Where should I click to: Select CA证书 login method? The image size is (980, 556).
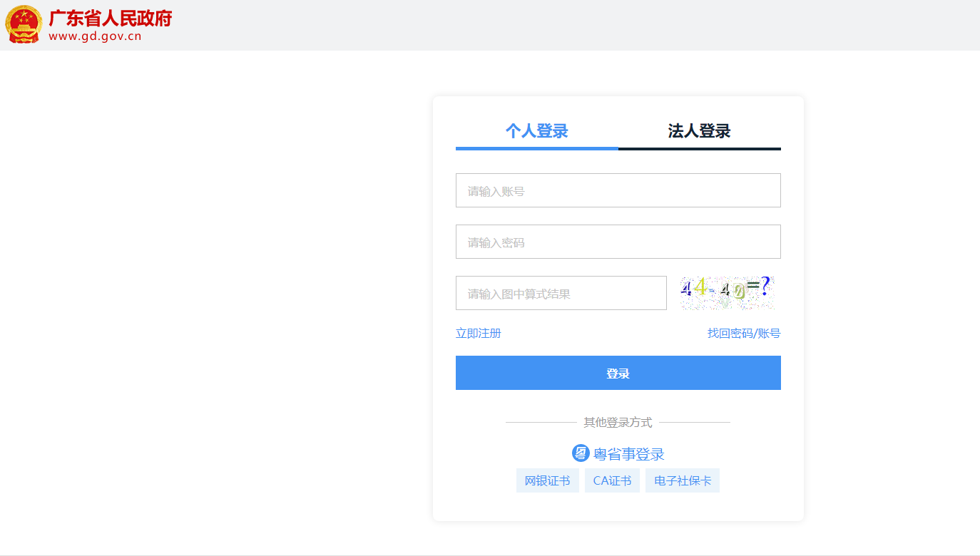click(x=612, y=480)
